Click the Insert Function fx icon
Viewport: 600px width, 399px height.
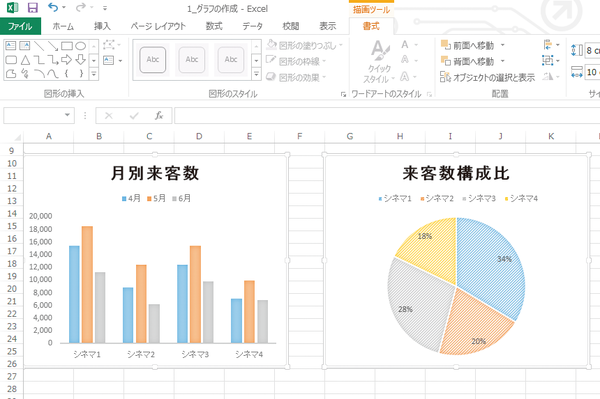click(x=159, y=115)
